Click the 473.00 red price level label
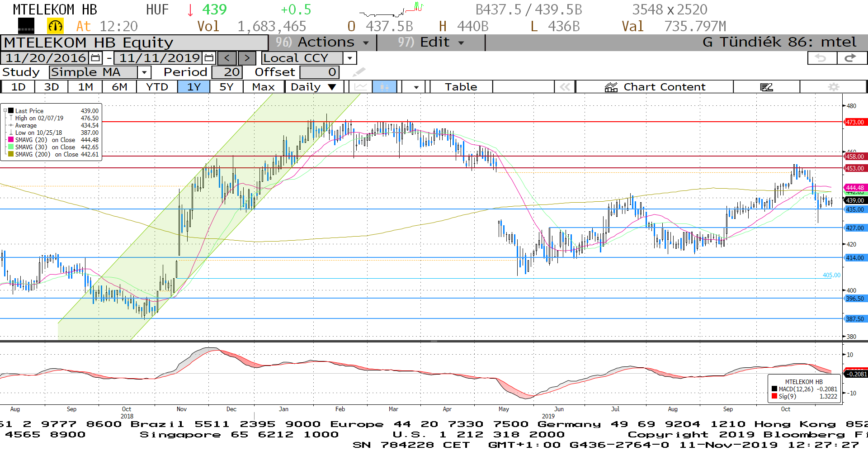The width and height of the screenshot is (868, 470). click(x=855, y=122)
